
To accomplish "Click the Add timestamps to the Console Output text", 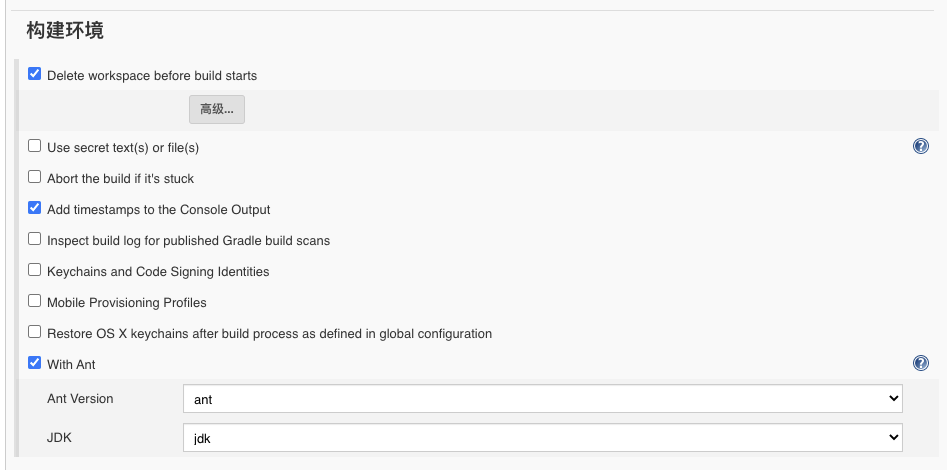I will pos(159,210).
